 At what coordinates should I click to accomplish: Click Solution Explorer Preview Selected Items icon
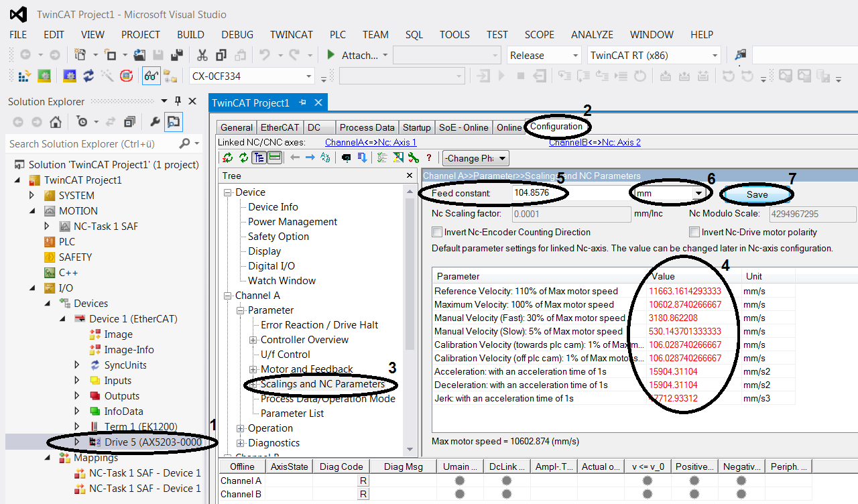(x=174, y=122)
